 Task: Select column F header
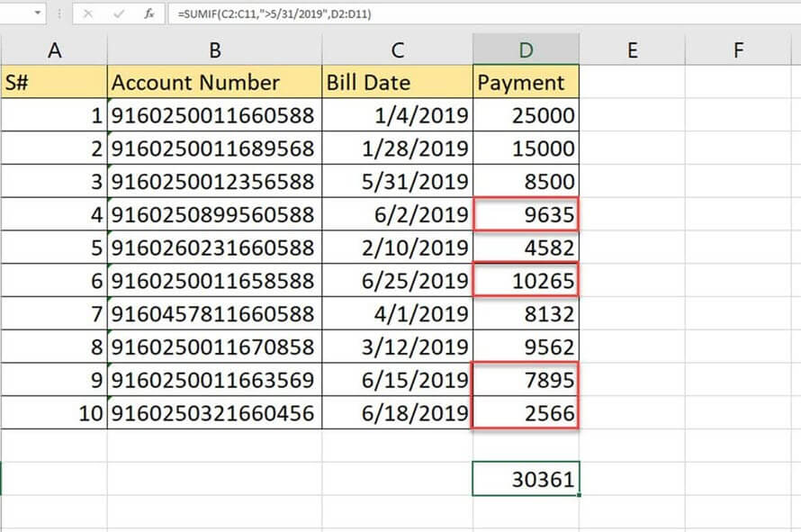point(738,50)
